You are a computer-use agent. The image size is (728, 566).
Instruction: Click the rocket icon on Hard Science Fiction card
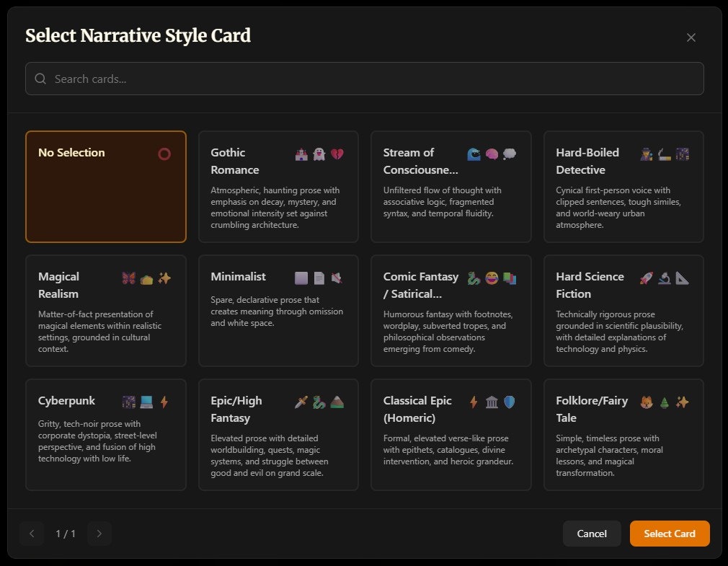tap(646, 278)
